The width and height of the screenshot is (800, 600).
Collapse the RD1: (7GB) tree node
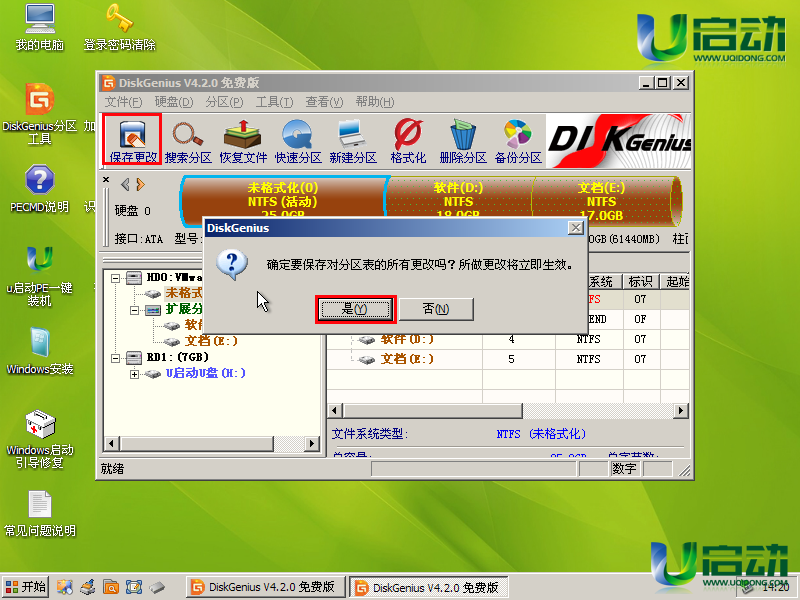tap(116, 358)
